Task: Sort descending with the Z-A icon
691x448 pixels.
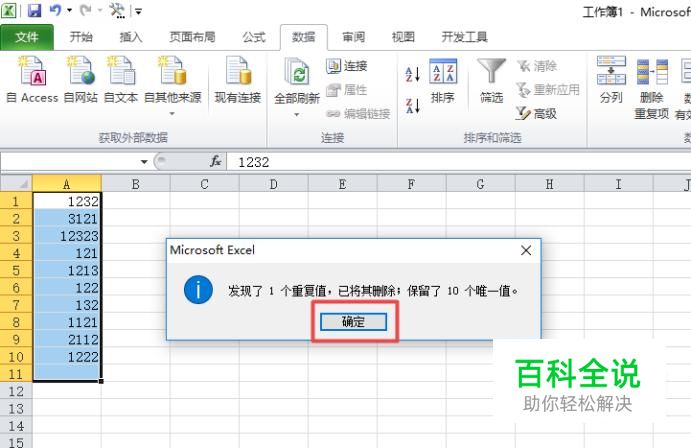Action: click(412, 106)
